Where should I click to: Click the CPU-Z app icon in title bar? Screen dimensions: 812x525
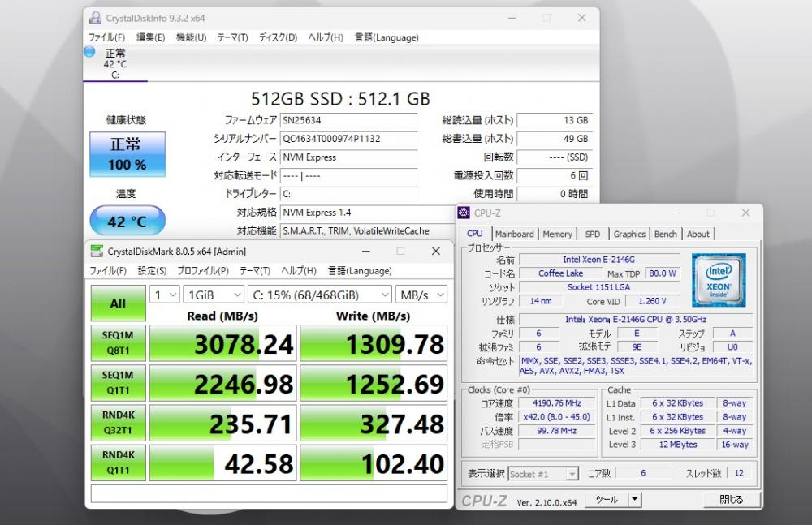click(x=464, y=213)
